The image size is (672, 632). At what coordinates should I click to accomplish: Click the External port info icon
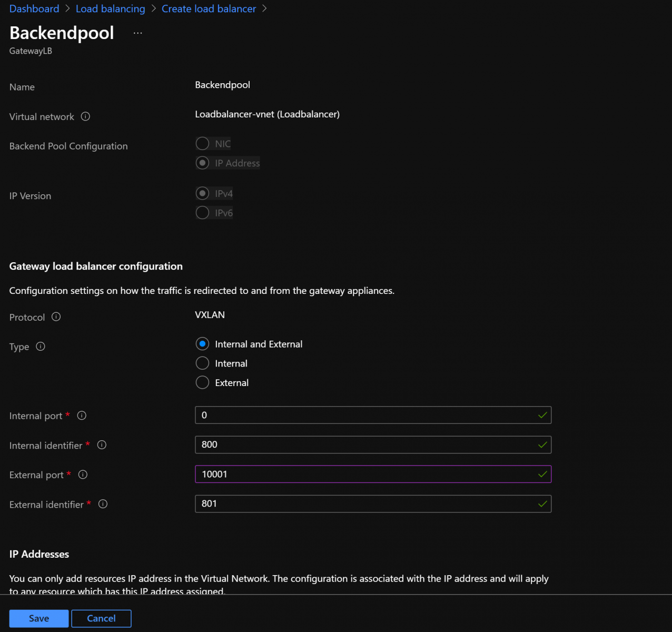click(x=83, y=475)
